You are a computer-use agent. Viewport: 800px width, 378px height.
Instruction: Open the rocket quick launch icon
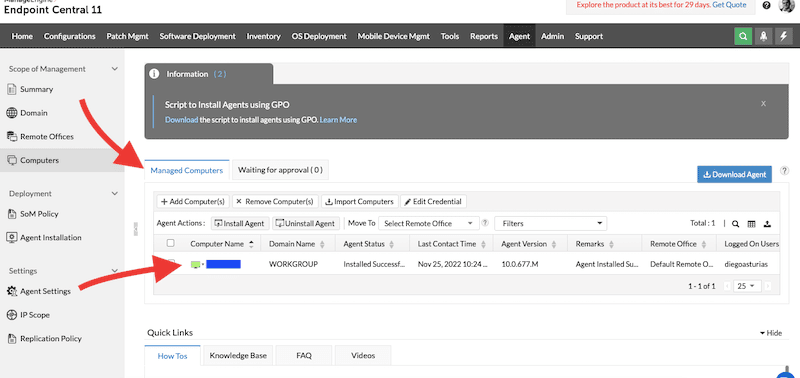(x=763, y=36)
